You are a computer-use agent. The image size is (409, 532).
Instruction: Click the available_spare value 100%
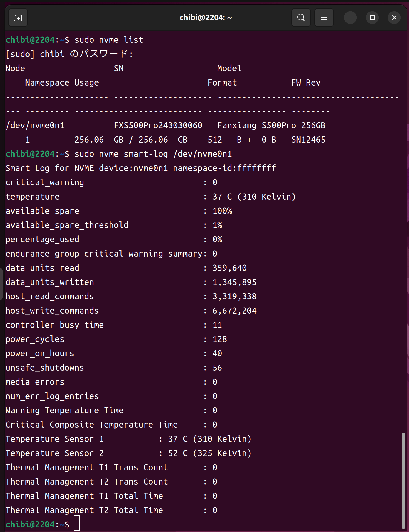(x=222, y=211)
